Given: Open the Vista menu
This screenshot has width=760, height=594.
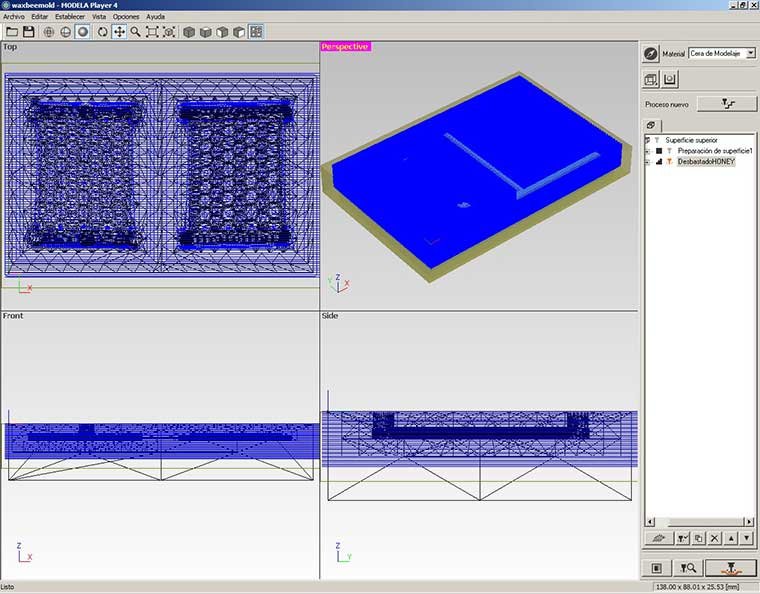Looking at the screenshot, I should click(x=99, y=16).
